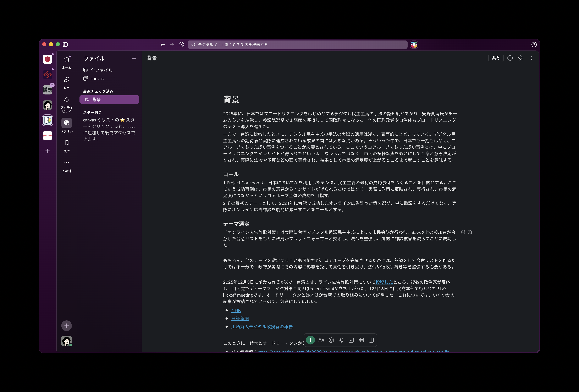This screenshot has height=392, width=579.
Task: Open the NHK link
Action: pyautogui.click(x=236, y=310)
